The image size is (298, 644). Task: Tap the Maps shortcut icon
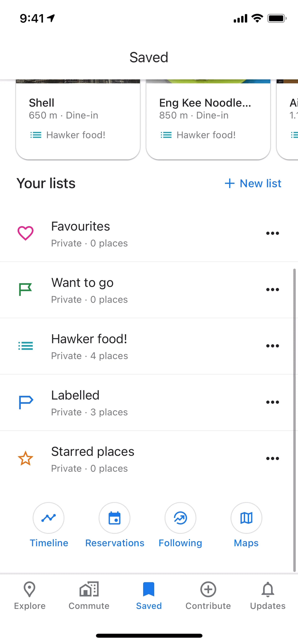(x=246, y=518)
